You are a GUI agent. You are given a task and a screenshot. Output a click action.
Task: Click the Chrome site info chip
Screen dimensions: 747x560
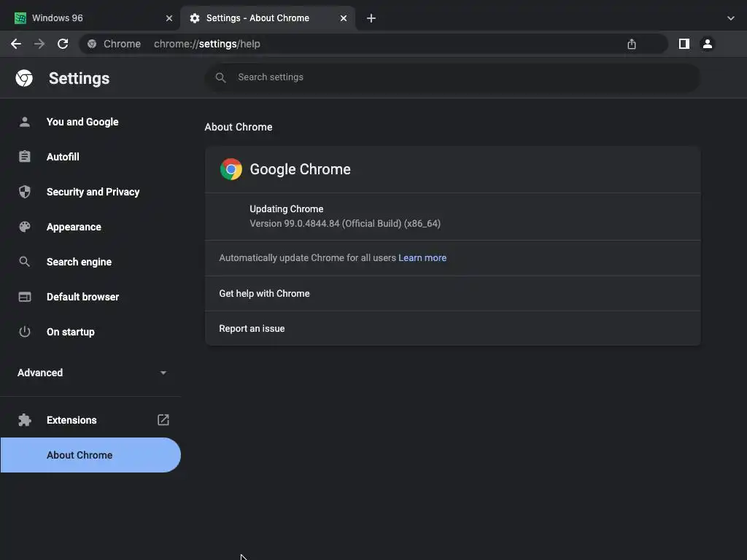click(x=115, y=44)
